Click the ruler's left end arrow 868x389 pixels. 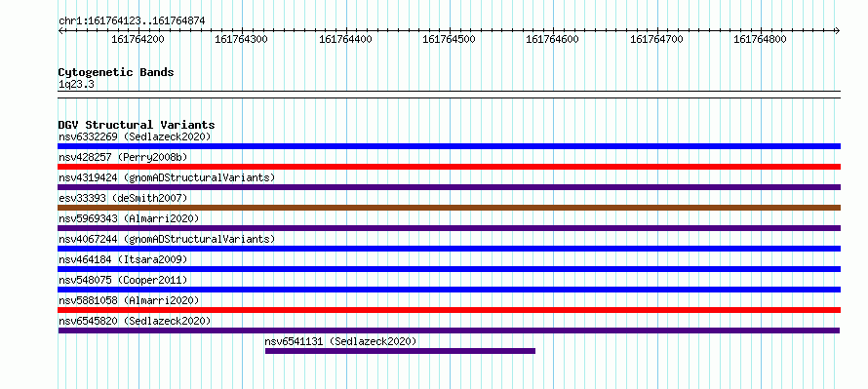(x=60, y=30)
